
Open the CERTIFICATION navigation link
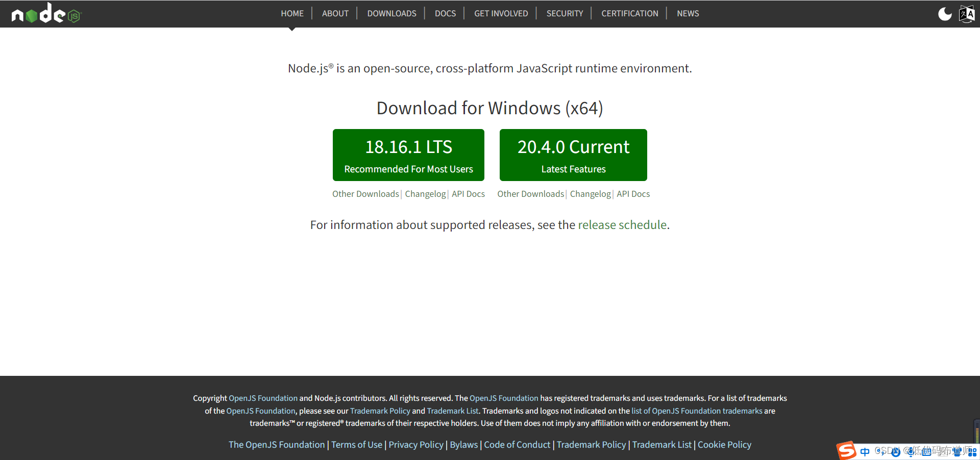(x=629, y=13)
